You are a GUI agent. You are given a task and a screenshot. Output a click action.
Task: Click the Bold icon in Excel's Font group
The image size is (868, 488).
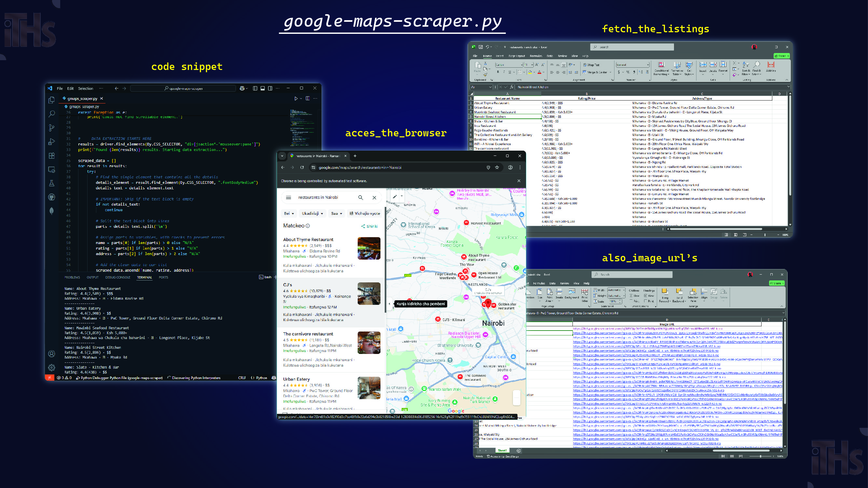(498, 72)
